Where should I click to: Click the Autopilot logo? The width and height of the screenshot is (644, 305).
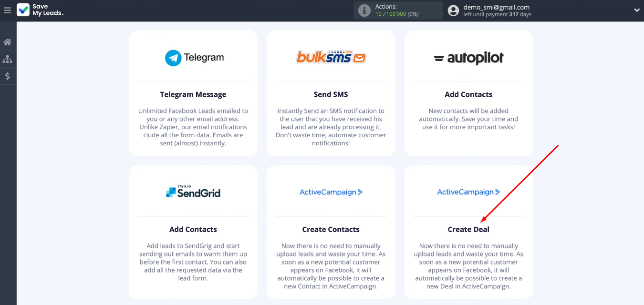coord(468,58)
